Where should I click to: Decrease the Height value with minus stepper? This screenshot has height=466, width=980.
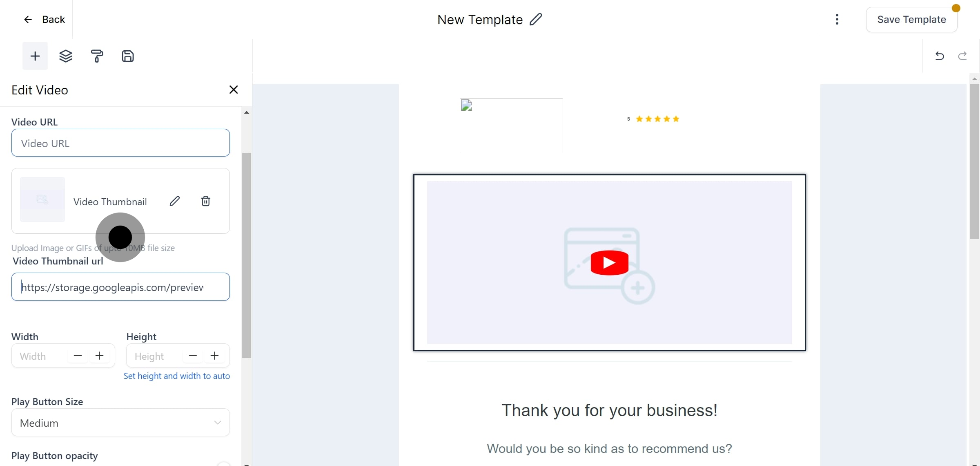193,356
